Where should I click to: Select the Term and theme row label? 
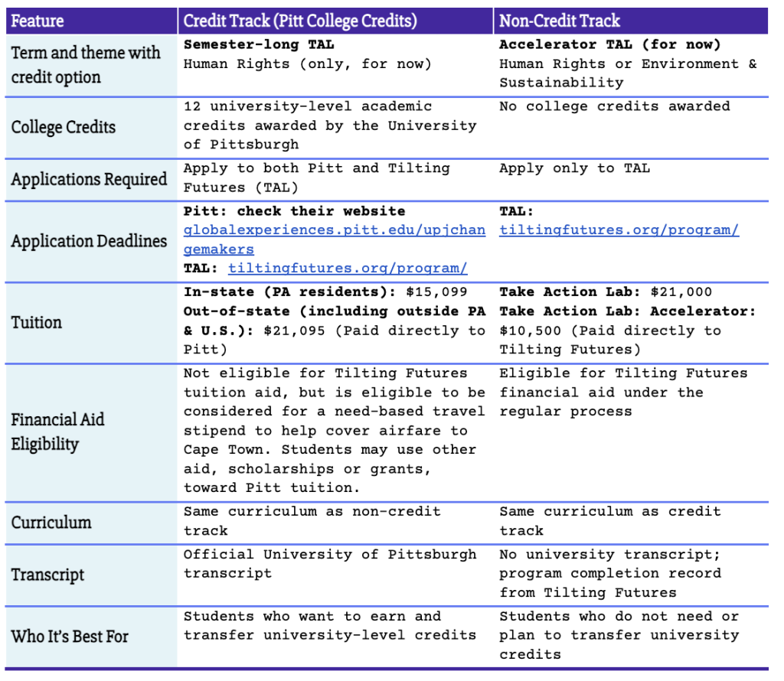[86, 65]
